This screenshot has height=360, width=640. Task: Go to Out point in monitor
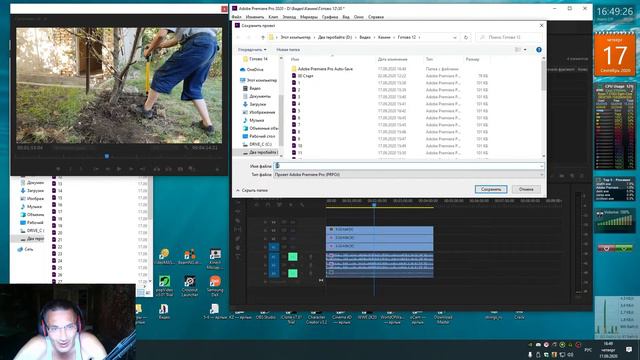pos(142,169)
